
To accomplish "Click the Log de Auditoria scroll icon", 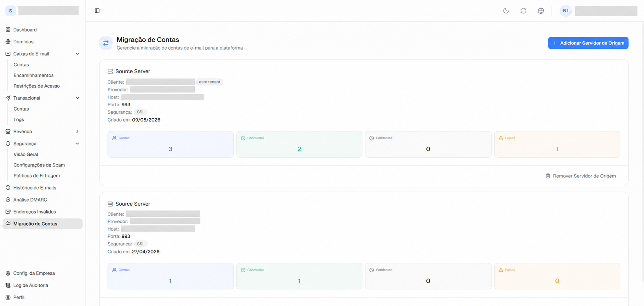I will (x=8, y=285).
